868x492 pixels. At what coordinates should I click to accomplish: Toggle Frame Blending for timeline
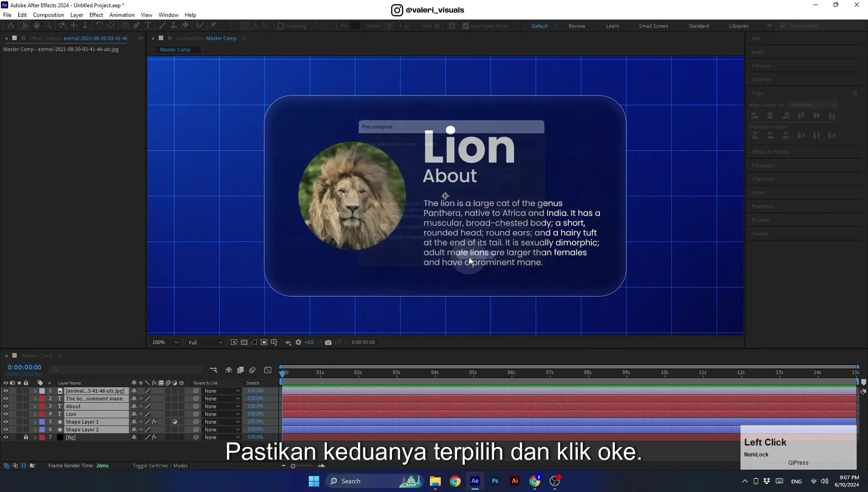241,370
